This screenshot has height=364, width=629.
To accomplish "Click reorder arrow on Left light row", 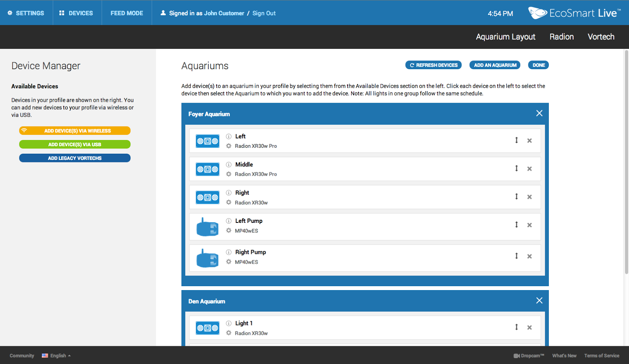I will point(517,140).
